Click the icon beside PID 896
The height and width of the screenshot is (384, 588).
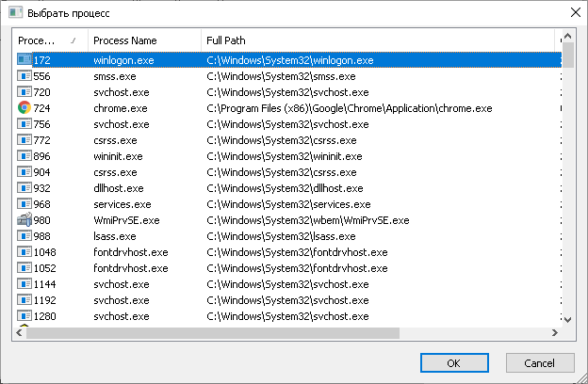click(24, 156)
